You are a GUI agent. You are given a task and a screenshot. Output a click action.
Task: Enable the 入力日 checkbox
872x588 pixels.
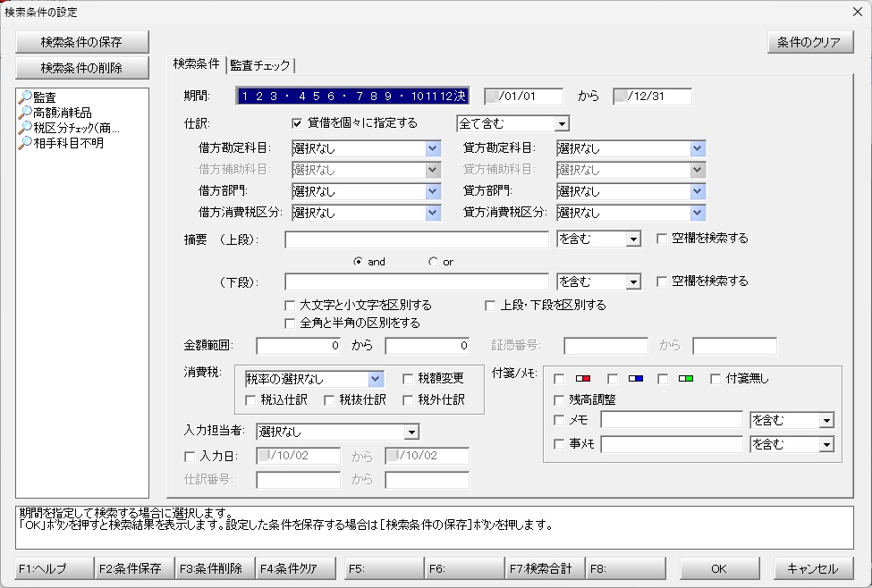coord(190,457)
